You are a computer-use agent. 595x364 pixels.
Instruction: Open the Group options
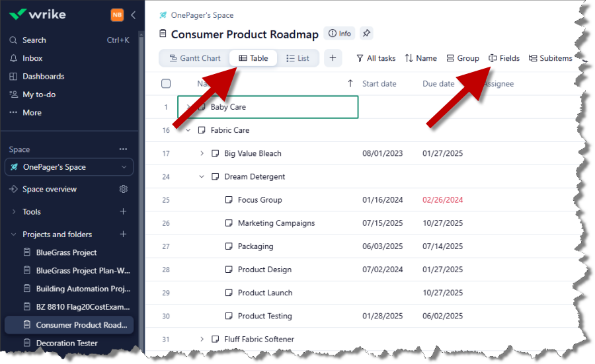point(463,58)
